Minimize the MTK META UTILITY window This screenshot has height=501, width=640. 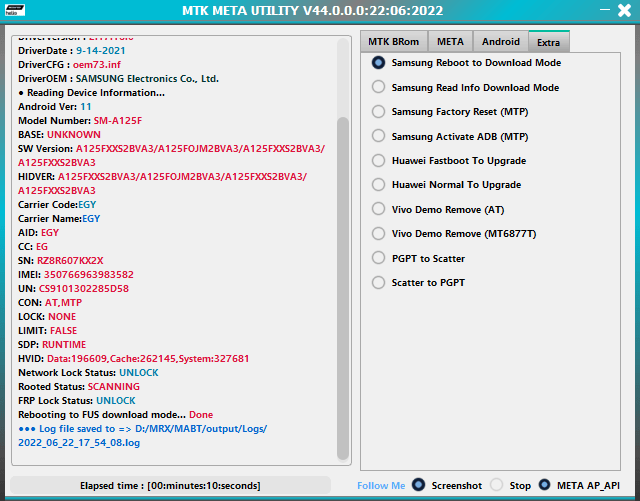605,10
